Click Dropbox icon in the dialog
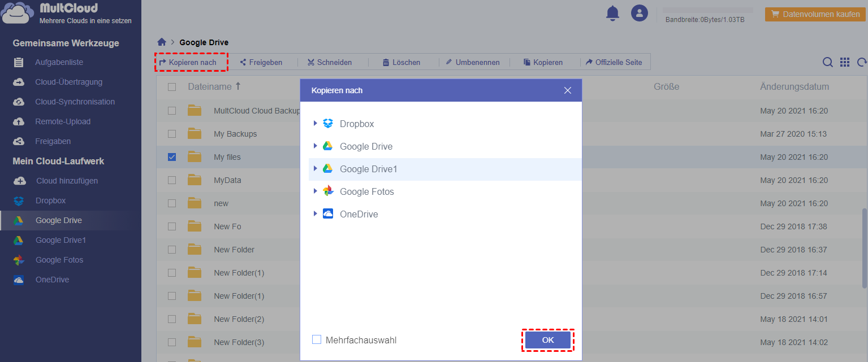 tap(328, 124)
